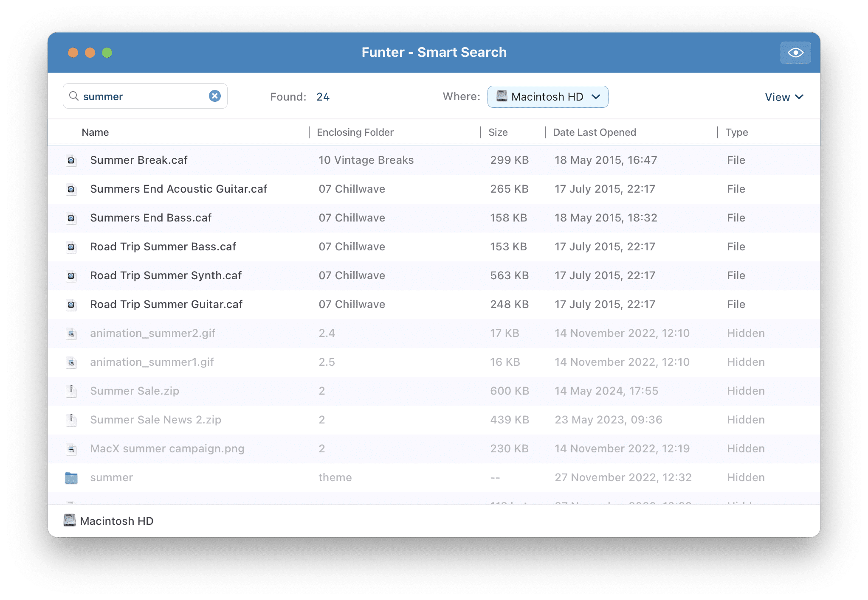This screenshot has height=600, width=868.
Task: Maximize window with green button
Action: click(107, 53)
